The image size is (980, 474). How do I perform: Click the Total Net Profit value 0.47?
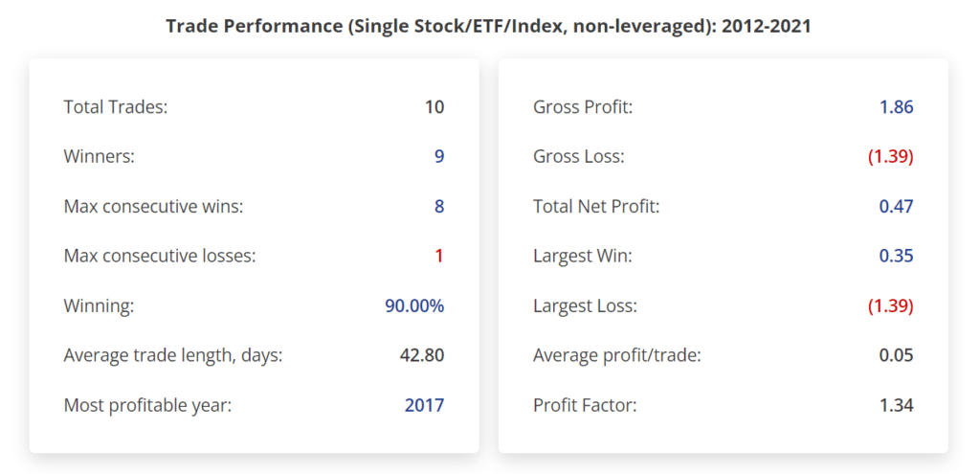click(x=897, y=207)
